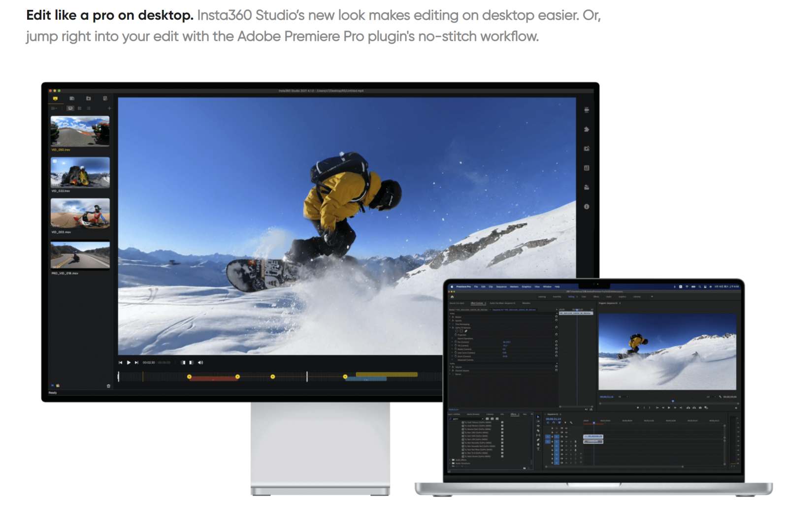This screenshot has width=788, height=532.
Task: Expand the Volume audio effect in Effect Controls
Action: tap(450, 367)
